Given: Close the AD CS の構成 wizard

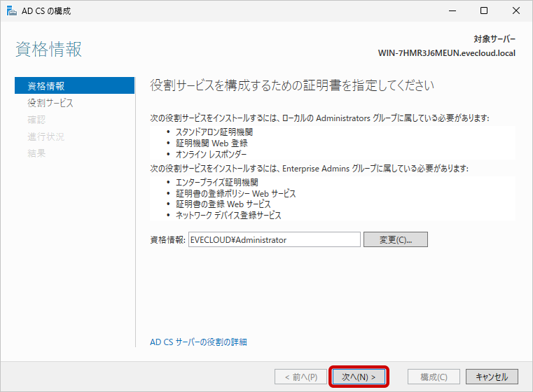Looking at the screenshot, I should click(516, 10).
